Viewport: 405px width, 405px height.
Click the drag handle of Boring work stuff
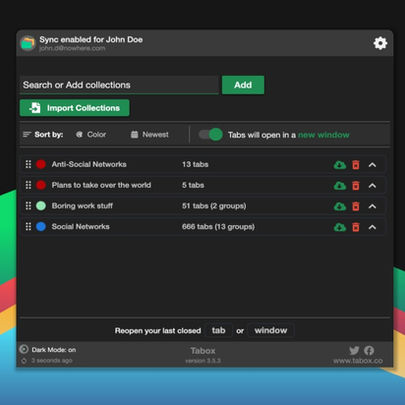pyautogui.click(x=28, y=206)
